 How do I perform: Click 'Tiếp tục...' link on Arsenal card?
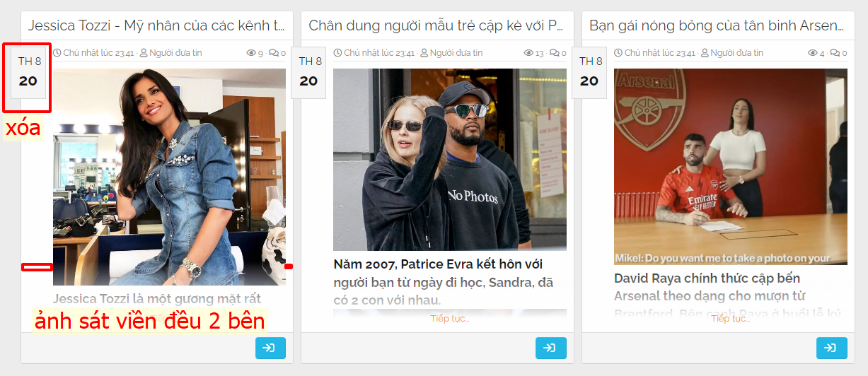[x=730, y=319]
